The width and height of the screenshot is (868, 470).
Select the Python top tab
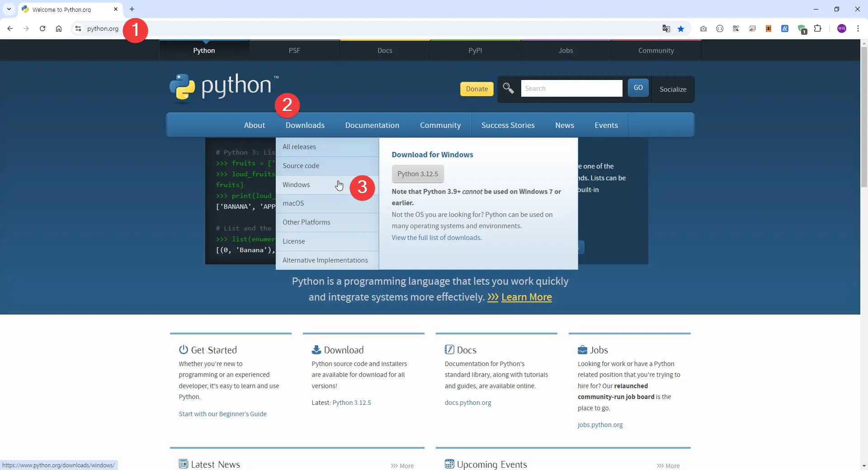coord(204,50)
